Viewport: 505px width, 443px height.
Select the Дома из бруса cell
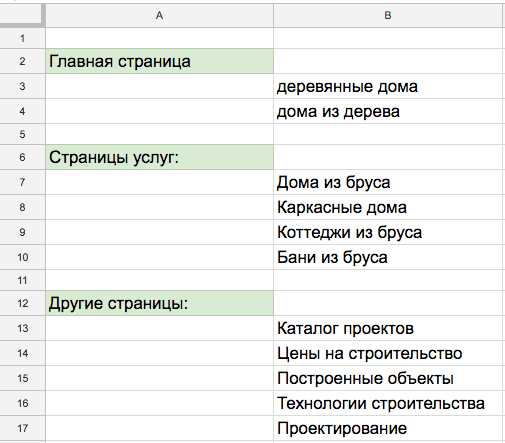388,182
